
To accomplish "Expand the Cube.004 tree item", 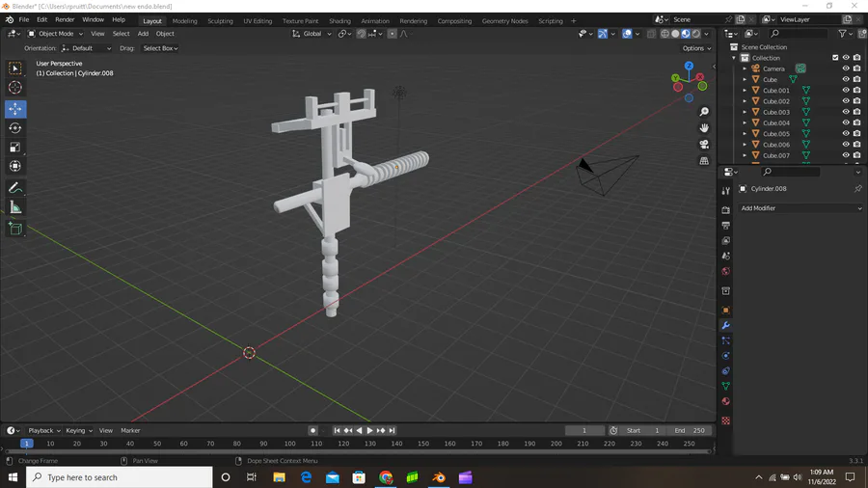I will tap(746, 122).
